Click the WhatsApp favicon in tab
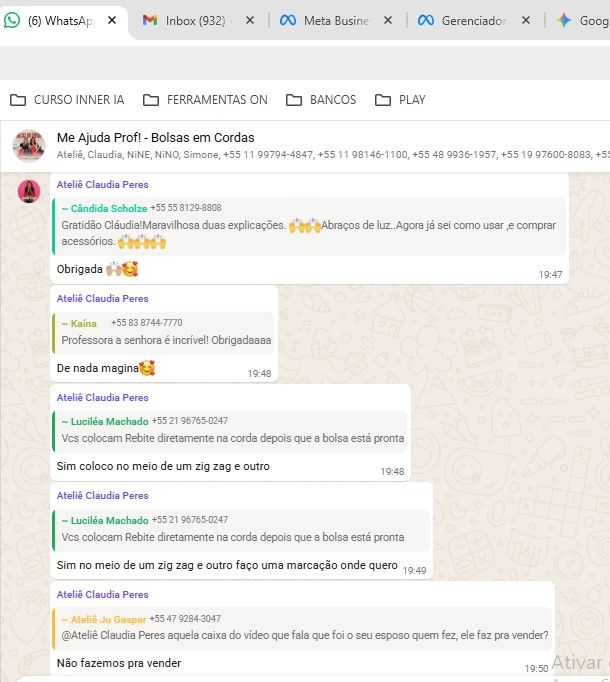Image resolution: width=610 pixels, height=682 pixels. coord(12,20)
